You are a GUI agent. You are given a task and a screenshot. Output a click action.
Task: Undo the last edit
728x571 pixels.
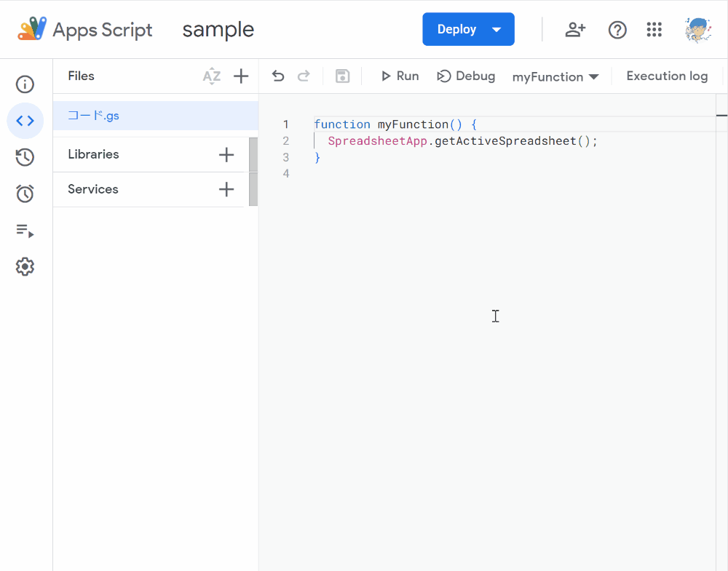[x=278, y=76]
